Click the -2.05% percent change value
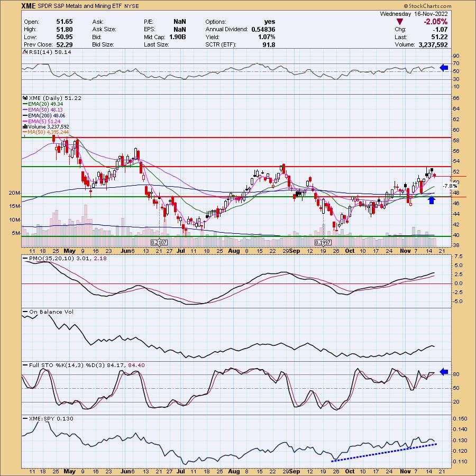This screenshot has height=476, width=476. tap(436, 22)
